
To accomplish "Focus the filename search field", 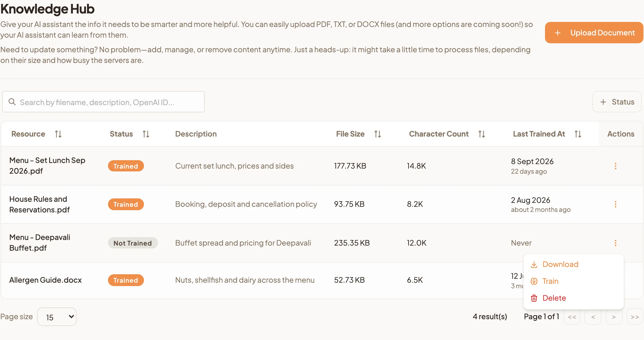I will coord(103,102).
